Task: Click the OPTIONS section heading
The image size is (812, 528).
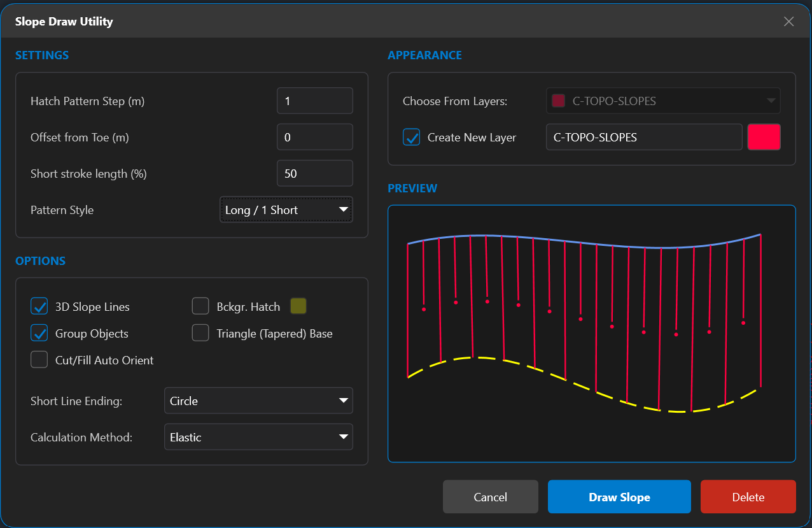Action: pyautogui.click(x=40, y=260)
